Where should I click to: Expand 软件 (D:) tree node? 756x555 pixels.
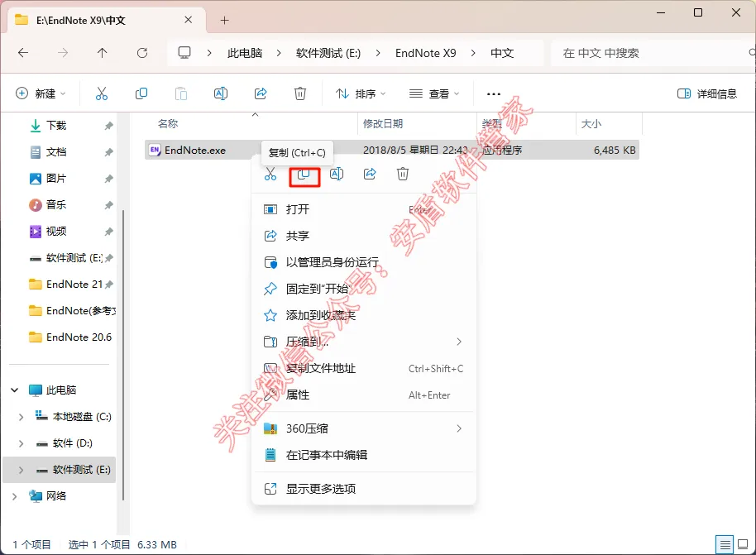coord(21,443)
